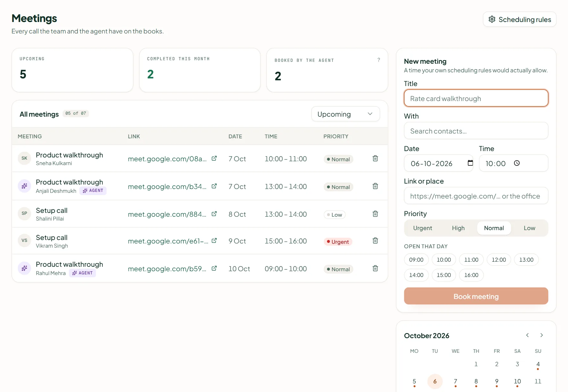Select October 9 in the calendar
This screenshot has width=568, height=392.
pyautogui.click(x=497, y=381)
